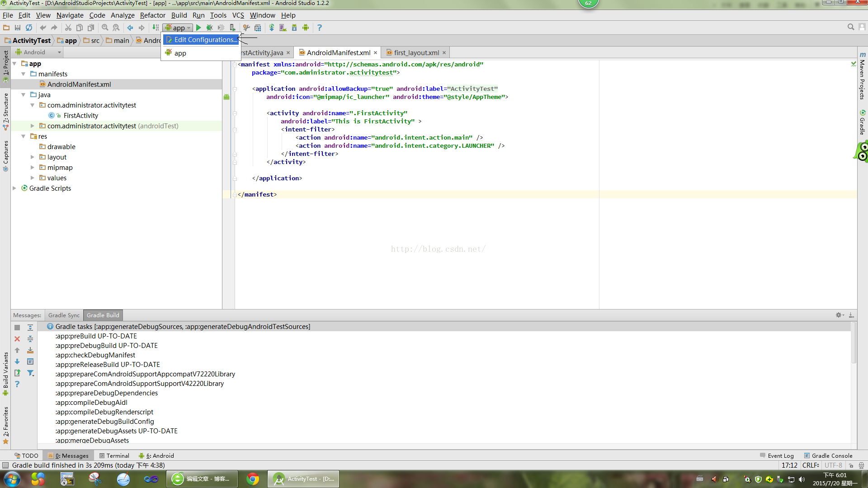The image size is (868, 488).
Task: Click the Undo arrow in toolbar
Action: 43,28
